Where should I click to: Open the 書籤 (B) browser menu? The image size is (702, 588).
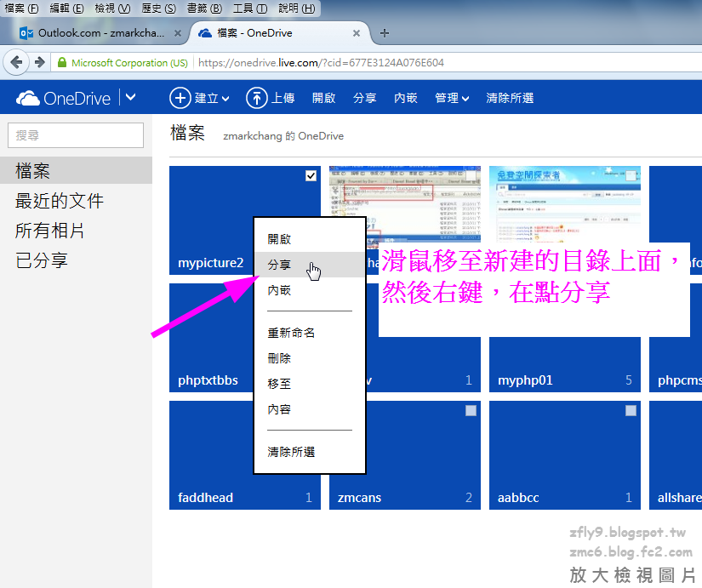[x=204, y=8]
